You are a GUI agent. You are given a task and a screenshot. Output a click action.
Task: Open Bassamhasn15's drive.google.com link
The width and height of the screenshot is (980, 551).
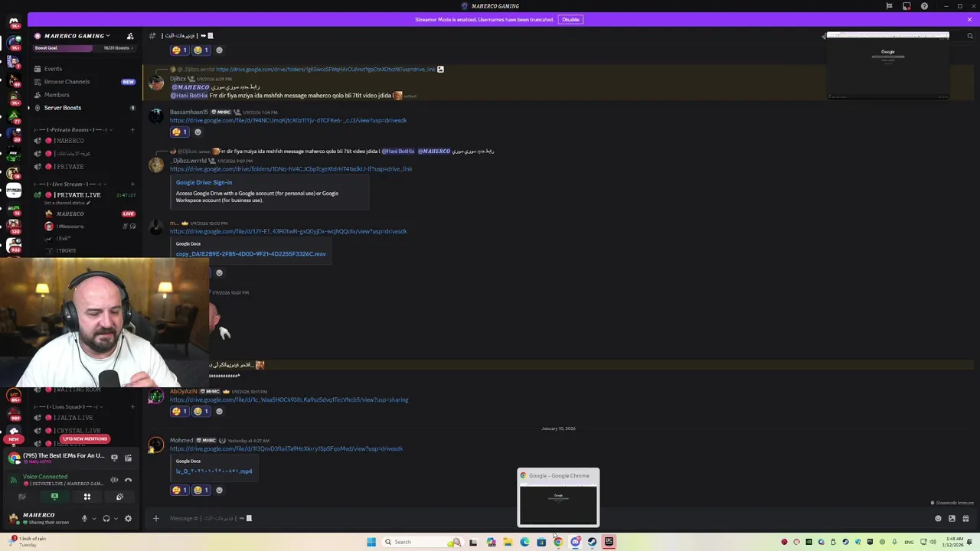click(288, 120)
